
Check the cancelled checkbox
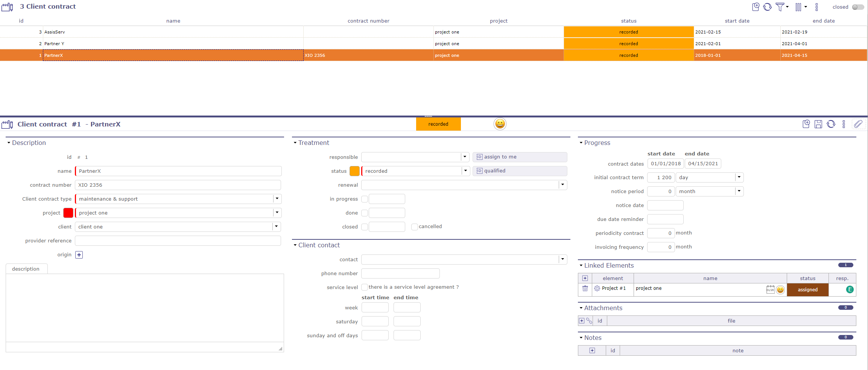pyautogui.click(x=414, y=227)
